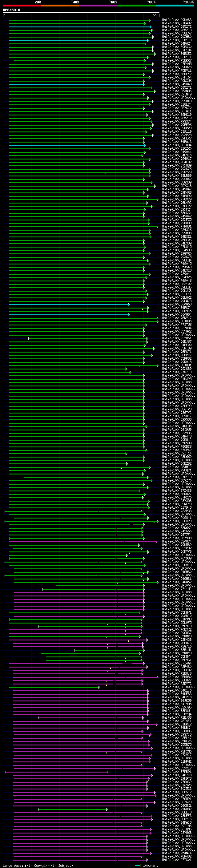Select hit label UniRef100_Q60G64
This screenshot has width=197, height=868.
177,315
